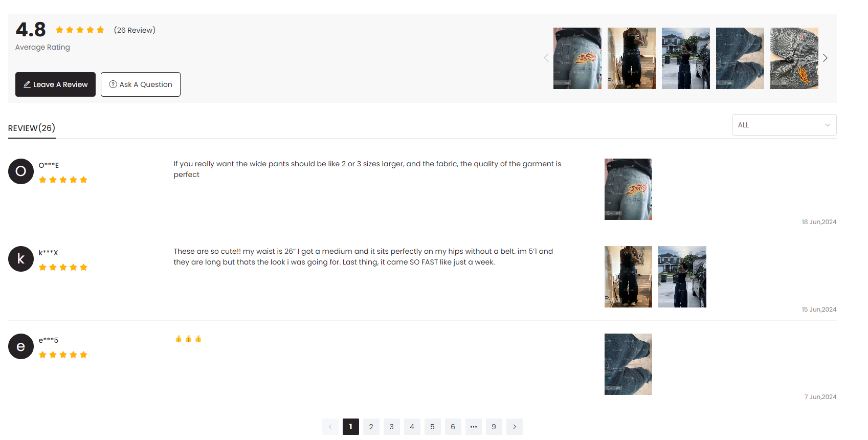Open last gallery thumbnail with orange embroidery
Image resolution: width=868 pixels, height=440 pixels.
pos(794,58)
